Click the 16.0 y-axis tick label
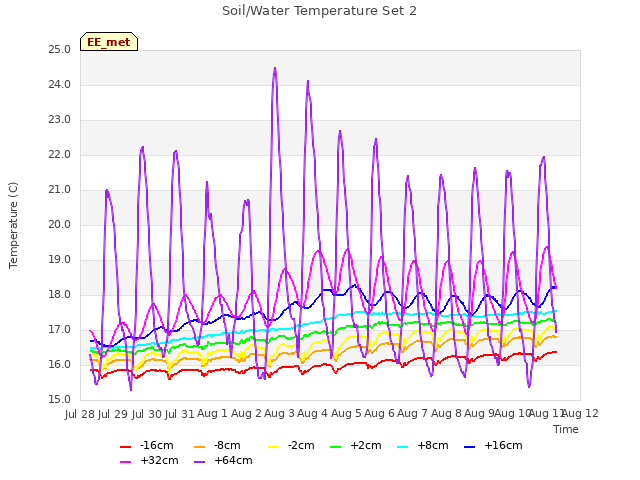Image resolution: width=640 pixels, height=480 pixels. [60, 364]
